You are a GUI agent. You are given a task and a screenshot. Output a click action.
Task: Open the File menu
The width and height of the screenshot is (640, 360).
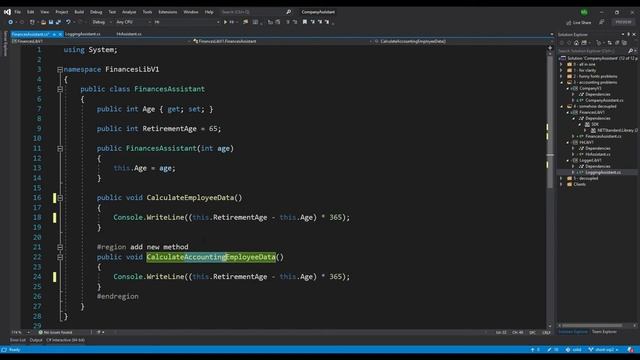(18, 12)
